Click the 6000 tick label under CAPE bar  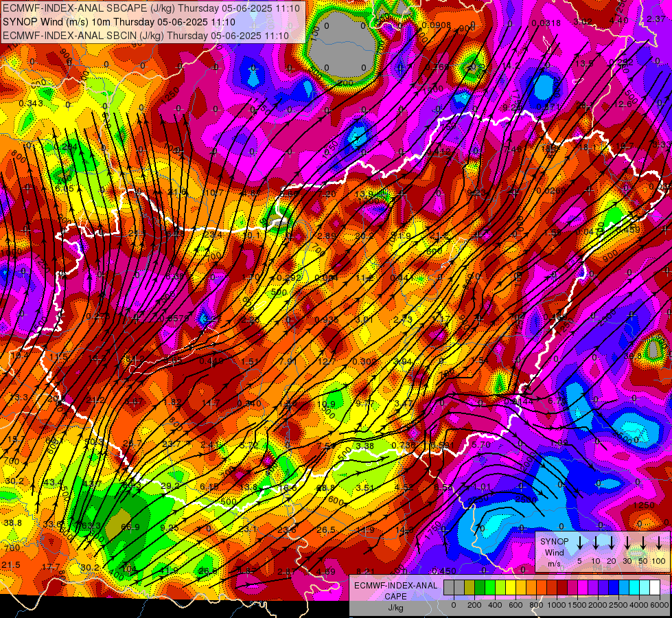(660, 605)
